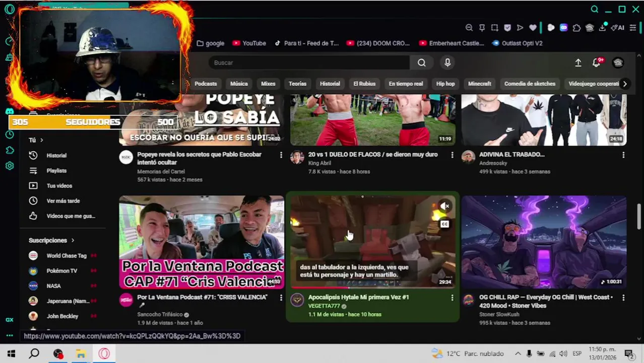Select the Hip hop category chip
Screen dimensions: 644x363
(445, 84)
